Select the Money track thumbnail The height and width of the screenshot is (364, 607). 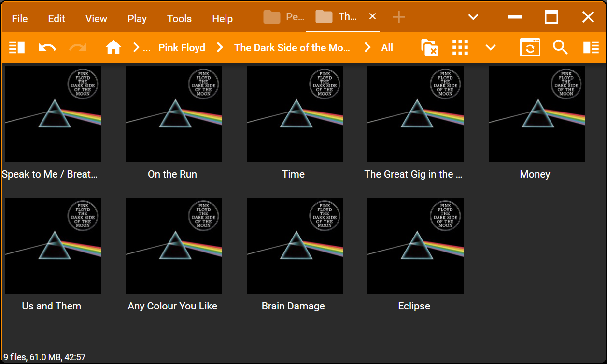tap(536, 114)
